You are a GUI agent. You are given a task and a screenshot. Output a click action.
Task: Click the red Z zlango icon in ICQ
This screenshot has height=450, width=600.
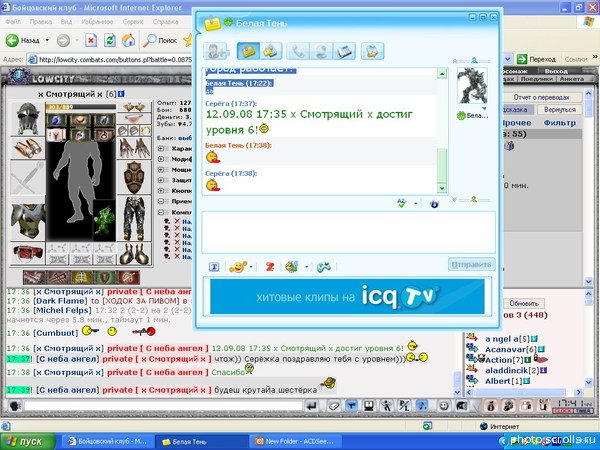[x=270, y=267]
